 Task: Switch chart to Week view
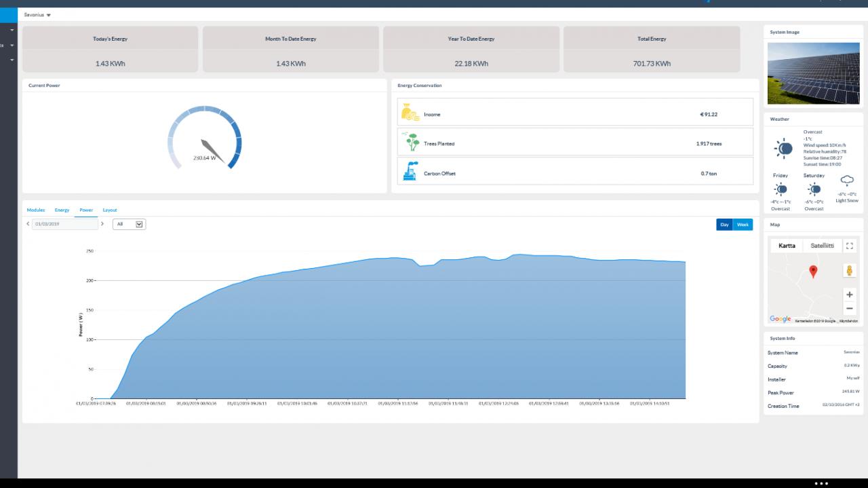(743, 225)
